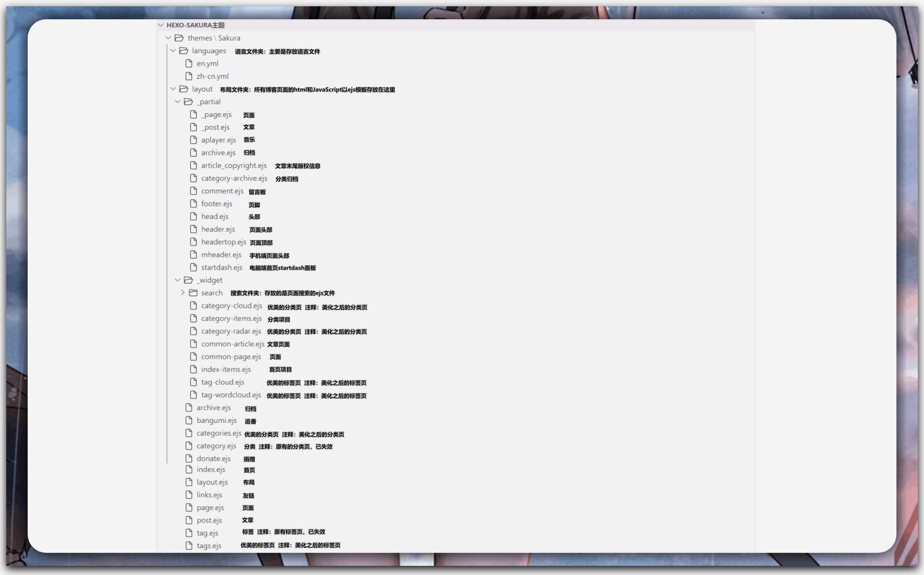Screen dimensions: 924x575
Task: Click the headertop.ejs file icon
Action: 193,242
